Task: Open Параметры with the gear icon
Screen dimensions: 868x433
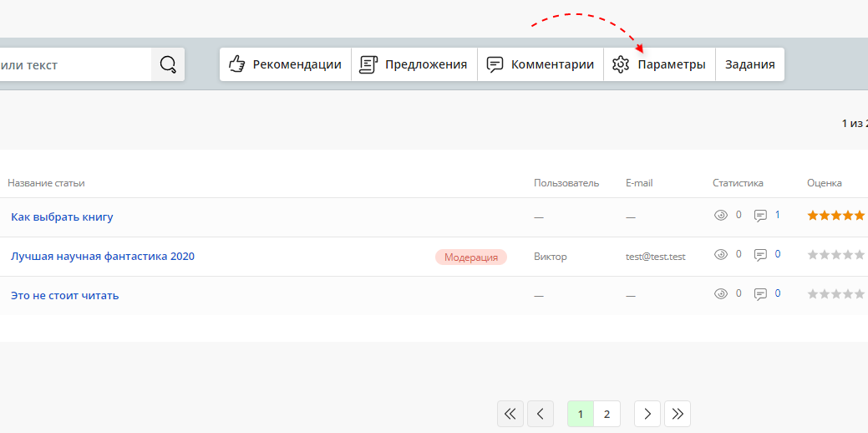Action: coord(659,64)
